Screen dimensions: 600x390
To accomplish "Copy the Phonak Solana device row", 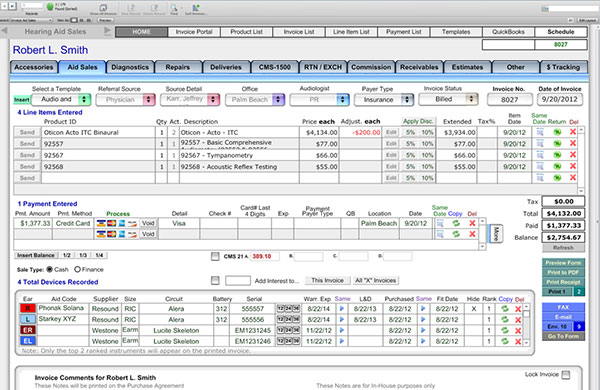I will click(505, 308).
